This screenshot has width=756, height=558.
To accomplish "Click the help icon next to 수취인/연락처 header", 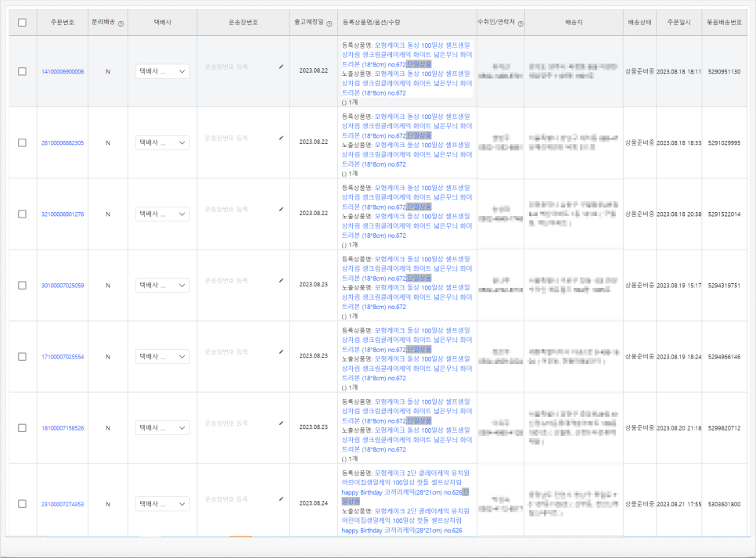I will (x=520, y=23).
